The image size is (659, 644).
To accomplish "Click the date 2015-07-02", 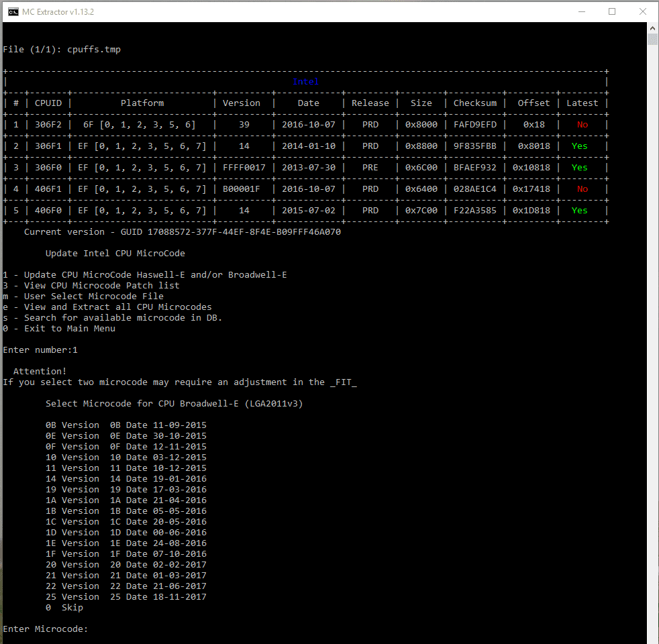I will [309, 211].
